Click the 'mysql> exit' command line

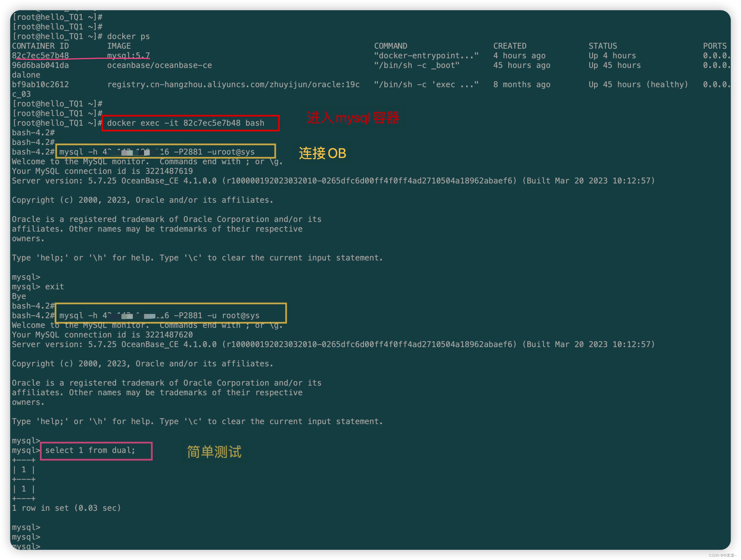(x=38, y=287)
